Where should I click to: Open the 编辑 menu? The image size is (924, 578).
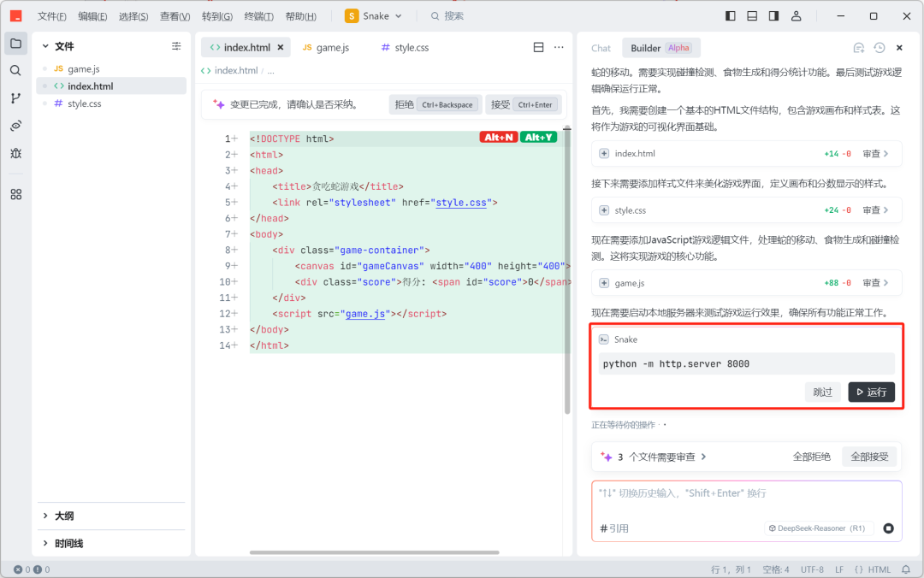[x=92, y=16]
